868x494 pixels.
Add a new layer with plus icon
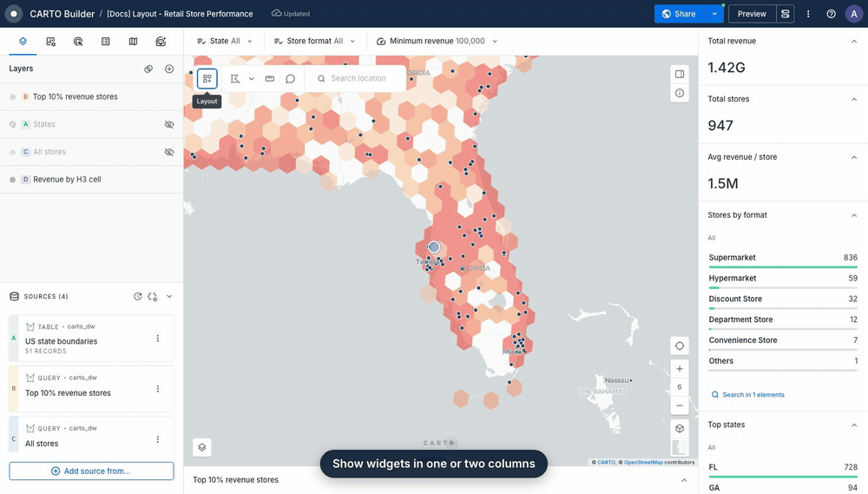(x=169, y=69)
